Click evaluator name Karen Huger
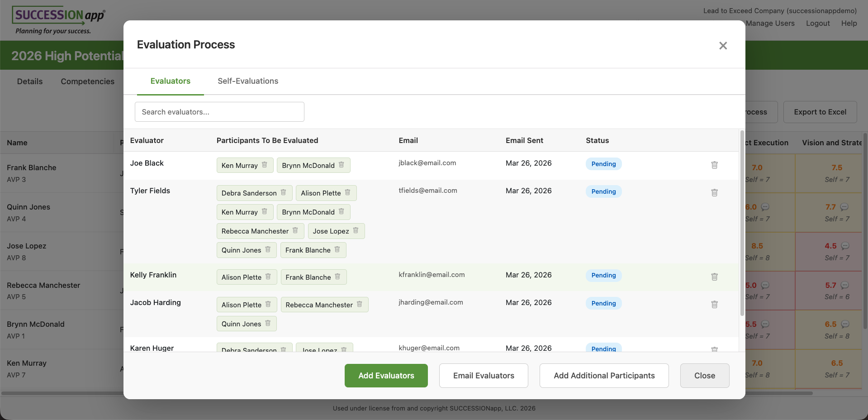 tap(152, 348)
